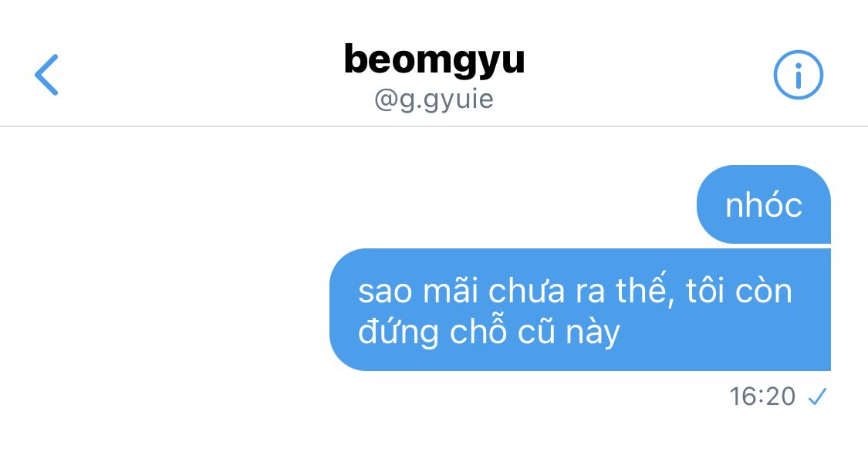Select the "sao mãi chưa ra thế" message bubble
The height and width of the screenshot is (452, 868).
click(x=580, y=310)
